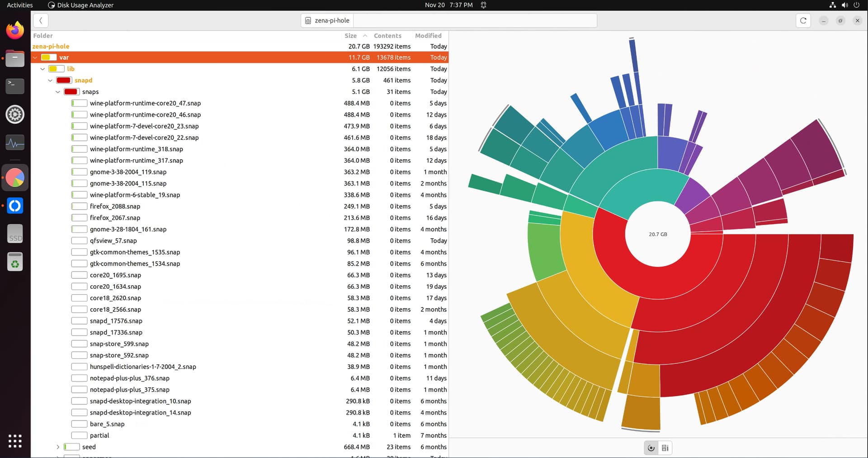The height and width of the screenshot is (458, 868).
Task: Open the blue circular app in dock
Action: (15, 206)
